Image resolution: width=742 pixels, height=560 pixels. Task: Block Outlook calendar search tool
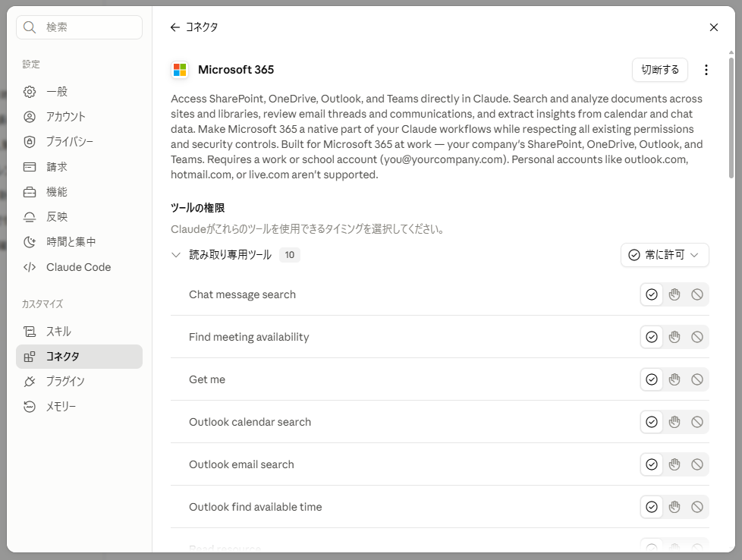click(x=697, y=422)
